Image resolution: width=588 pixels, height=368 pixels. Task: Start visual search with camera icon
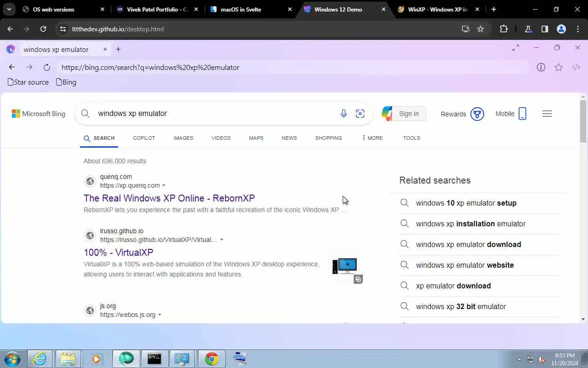click(360, 114)
